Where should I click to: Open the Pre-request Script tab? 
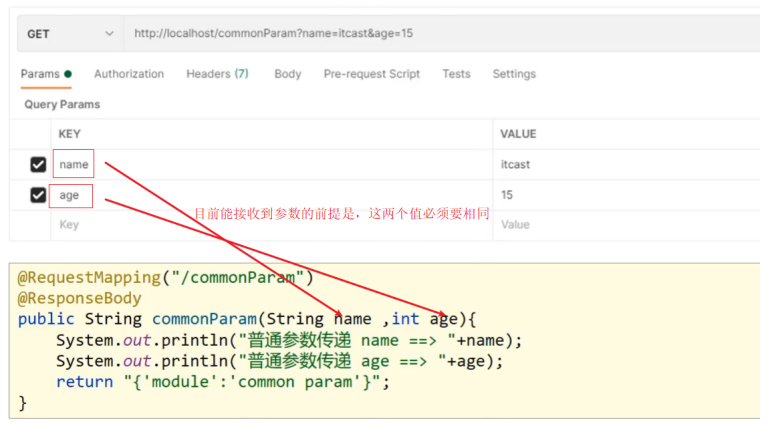tap(372, 74)
